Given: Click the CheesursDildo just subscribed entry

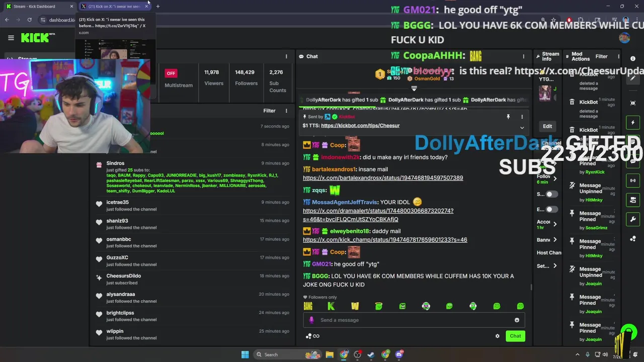Looking at the screenshot, I should pyautogui.click(x=193, y=279).
